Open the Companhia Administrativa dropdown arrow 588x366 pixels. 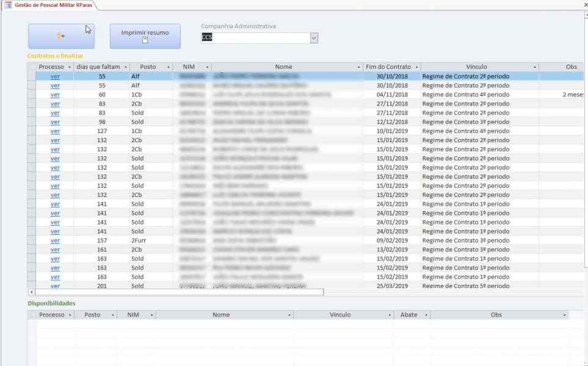coord(314,38)
